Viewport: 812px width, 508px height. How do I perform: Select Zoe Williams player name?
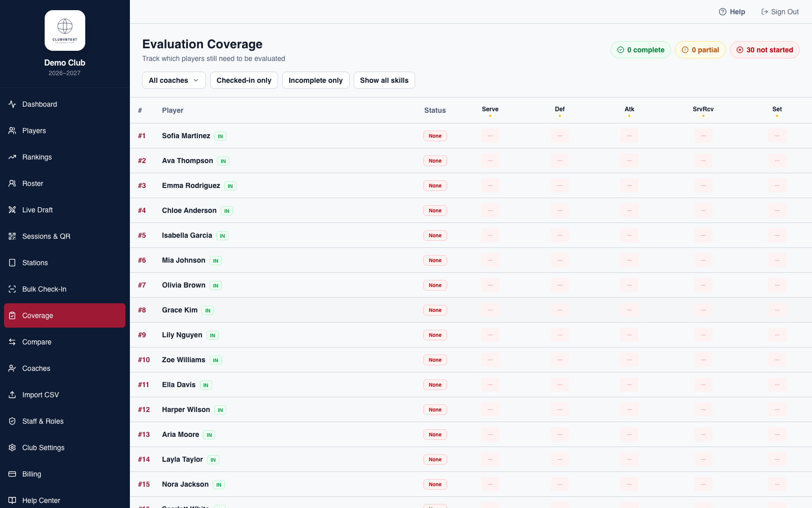[184, 360]
